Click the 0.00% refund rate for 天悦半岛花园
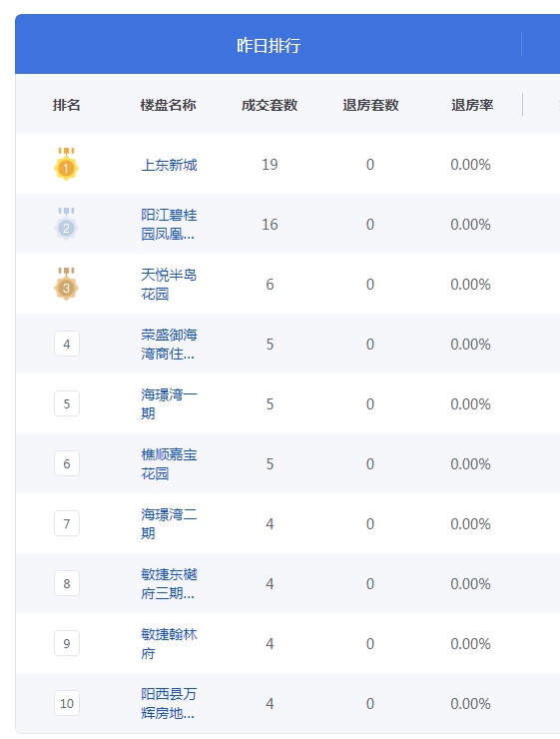 tap(470, 285)
